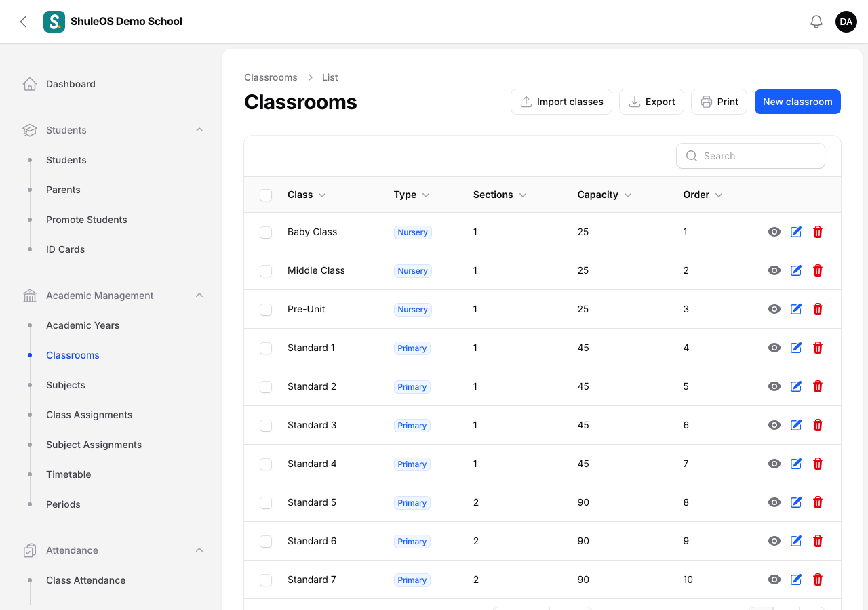View Middle Class details with eye icon
Viewport: 868px width, 610px height.
[774, 270]
